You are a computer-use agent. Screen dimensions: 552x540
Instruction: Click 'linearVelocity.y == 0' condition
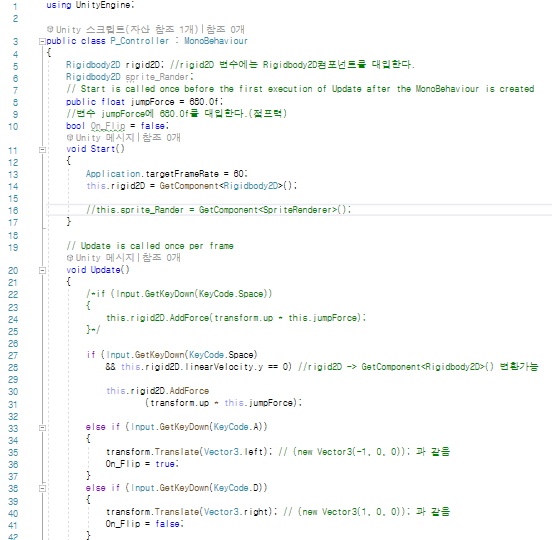238,367
